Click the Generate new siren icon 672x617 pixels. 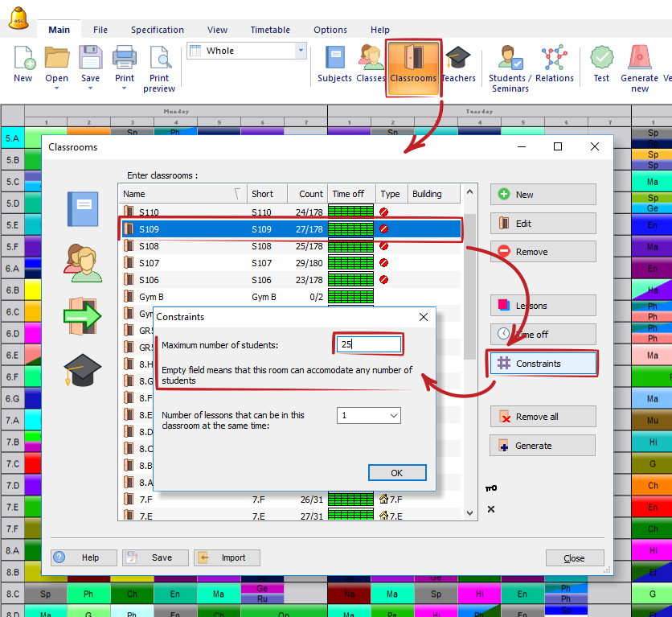tap(639, 59)
